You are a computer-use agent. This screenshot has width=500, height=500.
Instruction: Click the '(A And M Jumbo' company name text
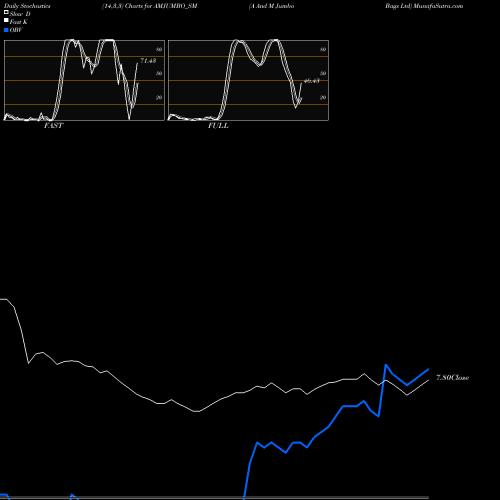point(271,6)
